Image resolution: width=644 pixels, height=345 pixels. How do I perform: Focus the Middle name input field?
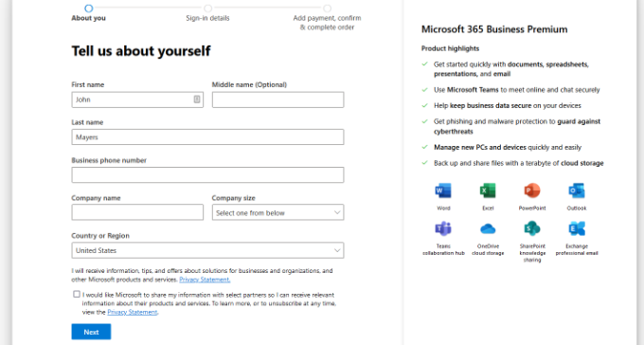click(277, 100)
